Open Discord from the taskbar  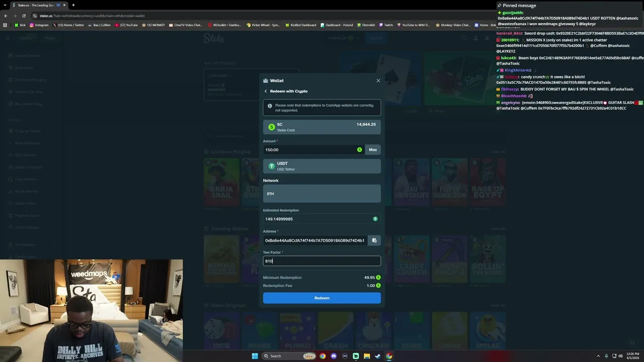334,356
